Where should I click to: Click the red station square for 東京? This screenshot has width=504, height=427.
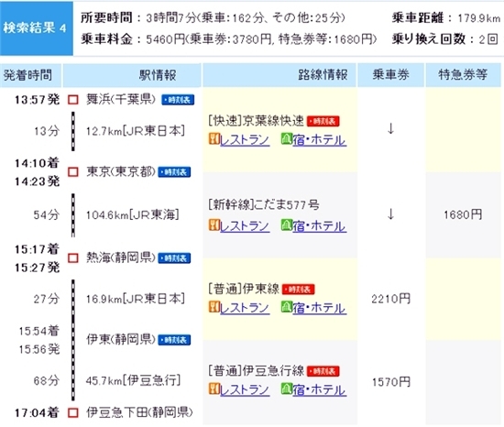point(73,172)
